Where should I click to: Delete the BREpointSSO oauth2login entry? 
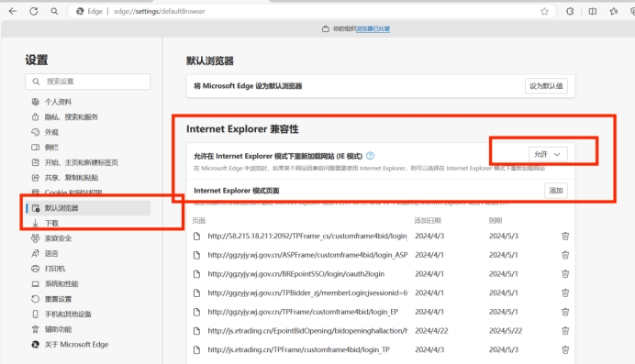click(x=565, y=274)
